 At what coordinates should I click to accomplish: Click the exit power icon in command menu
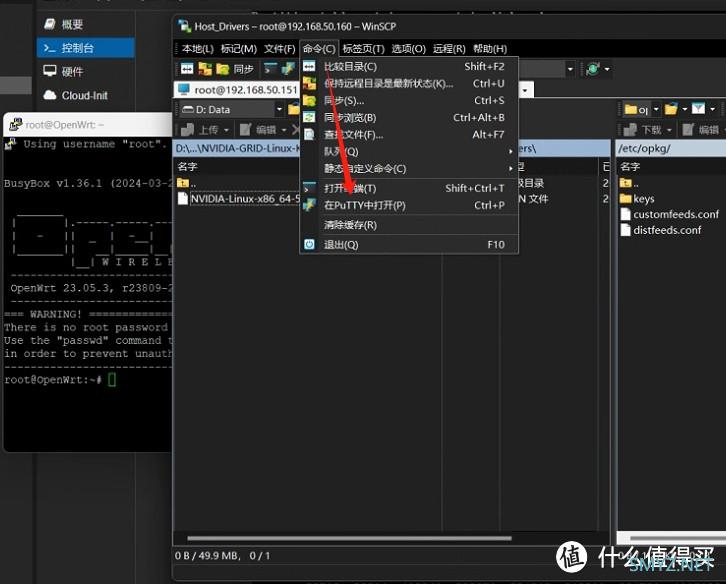click(309, 244)
